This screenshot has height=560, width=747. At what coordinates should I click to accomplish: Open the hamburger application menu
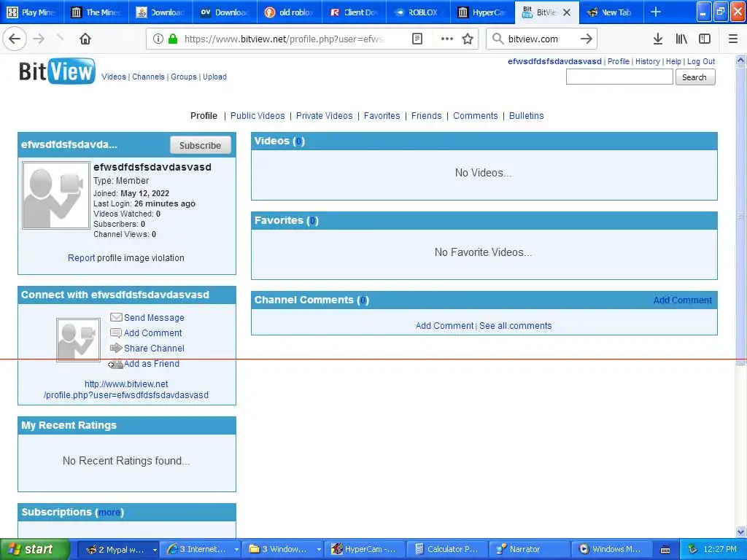(732, 39)
